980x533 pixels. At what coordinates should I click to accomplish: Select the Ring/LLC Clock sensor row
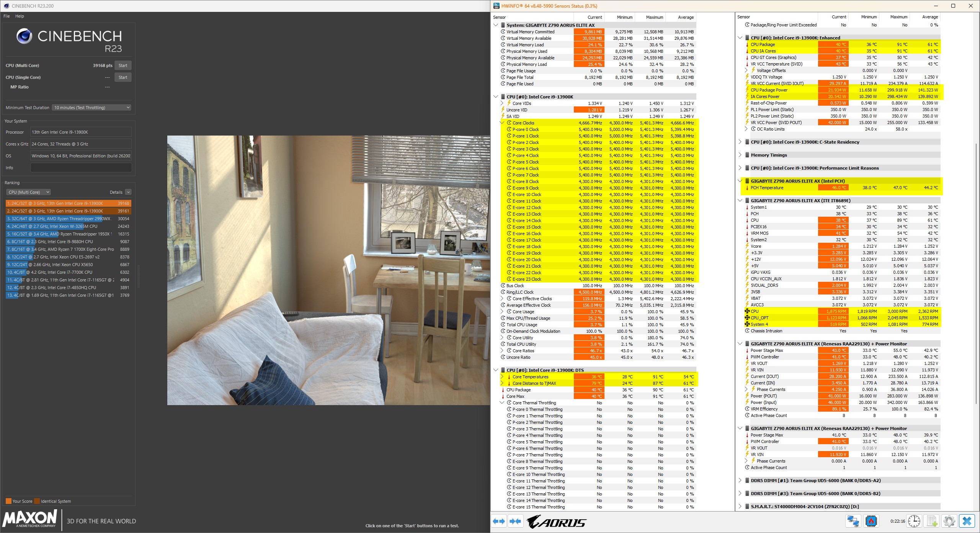(598, 292)
